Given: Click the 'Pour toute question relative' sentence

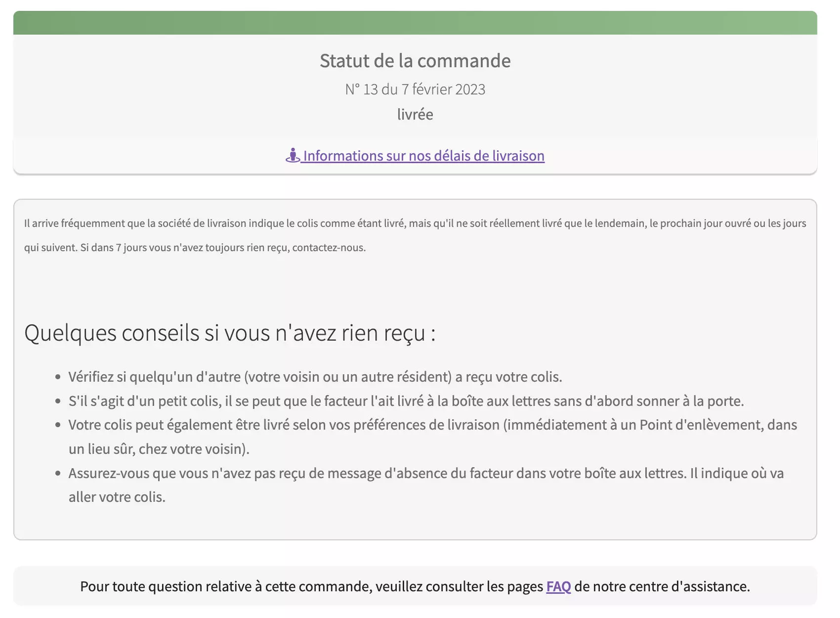Looking at the screenshot, I should point(415,586).
